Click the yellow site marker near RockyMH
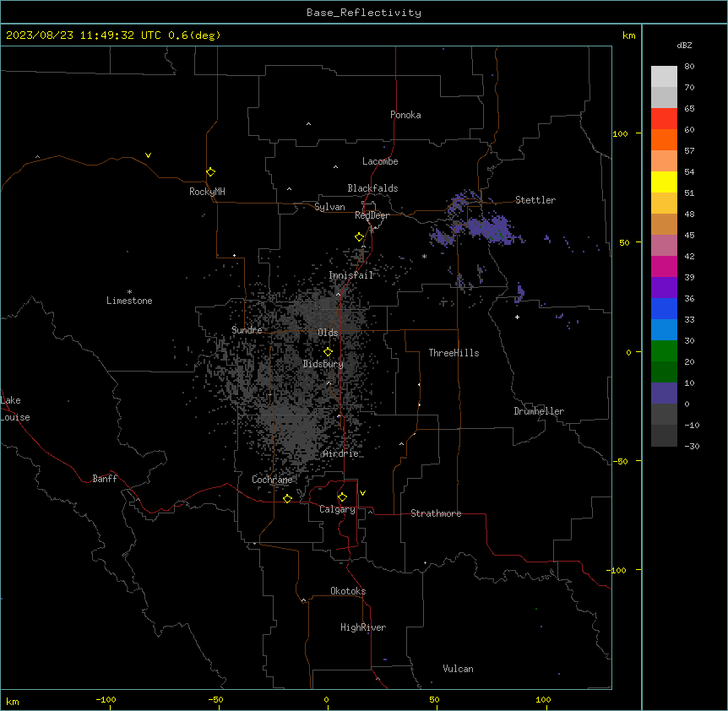 (x=211, y=172)
